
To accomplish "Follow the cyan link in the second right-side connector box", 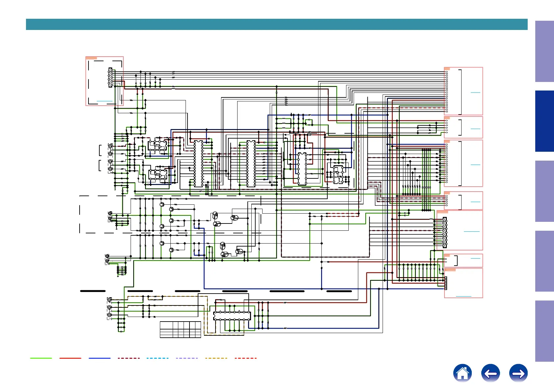I will tap(475, 128).
